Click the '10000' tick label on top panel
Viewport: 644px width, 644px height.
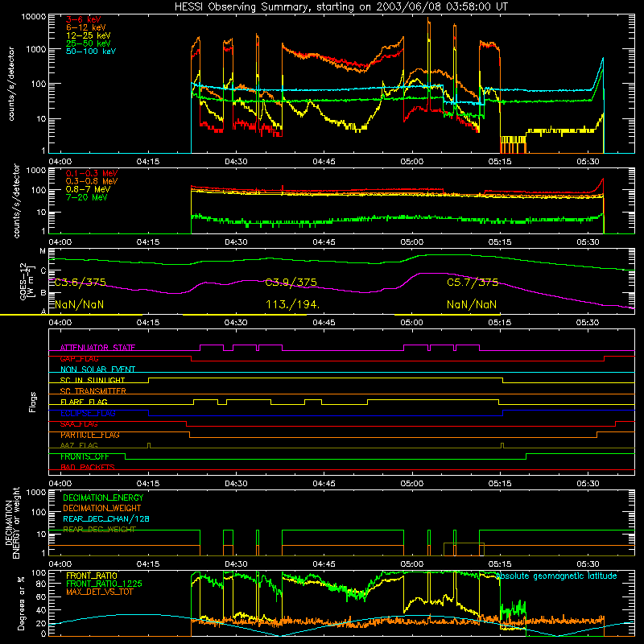pyautogui.click(x=34, y=17)
